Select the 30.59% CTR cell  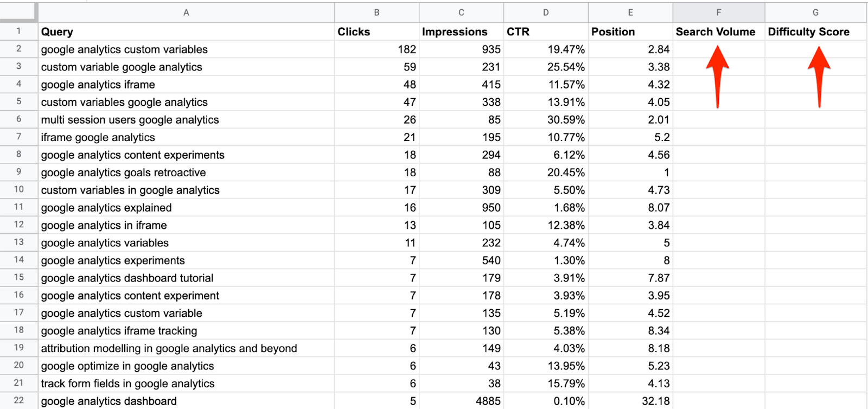point(546,119)
